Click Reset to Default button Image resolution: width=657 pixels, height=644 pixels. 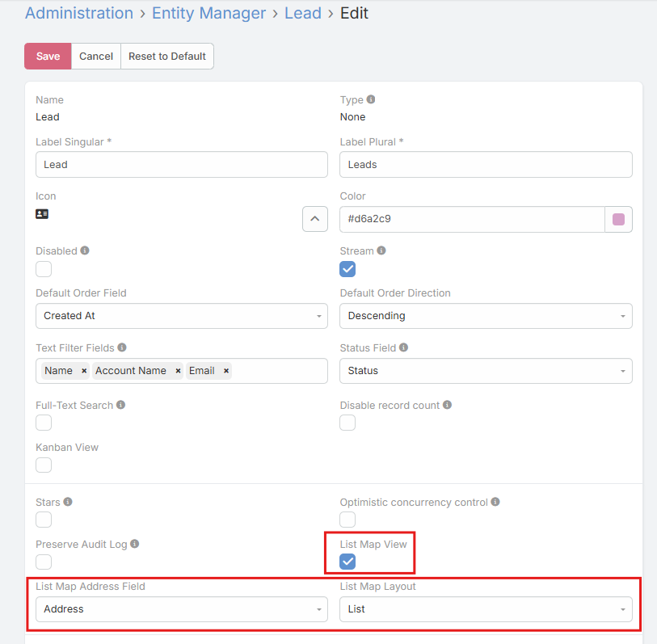166,56
